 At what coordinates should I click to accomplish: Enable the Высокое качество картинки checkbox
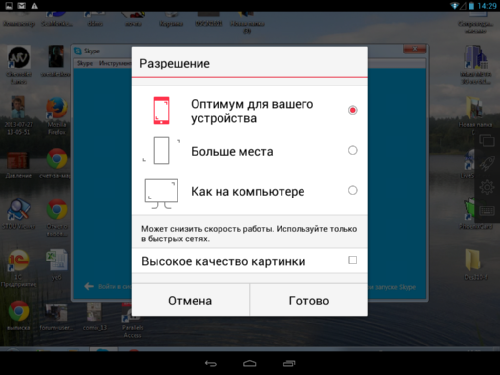tap(352, 260)
